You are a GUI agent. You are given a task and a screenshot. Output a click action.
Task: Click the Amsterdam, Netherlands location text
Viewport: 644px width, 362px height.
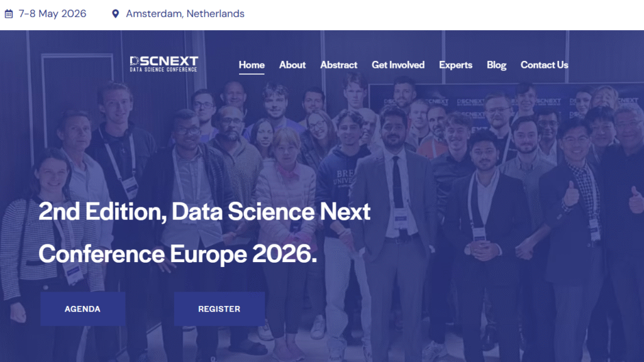185,13
